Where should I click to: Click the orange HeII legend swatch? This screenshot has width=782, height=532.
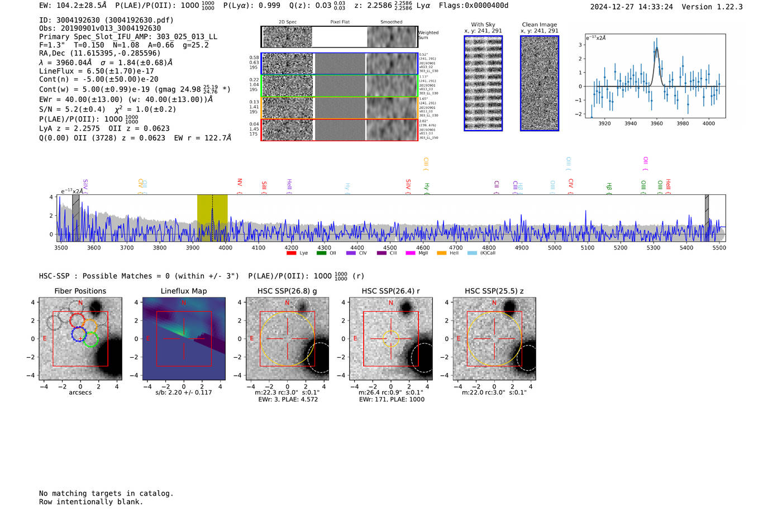pyautogui.click(x=441, y=253)
